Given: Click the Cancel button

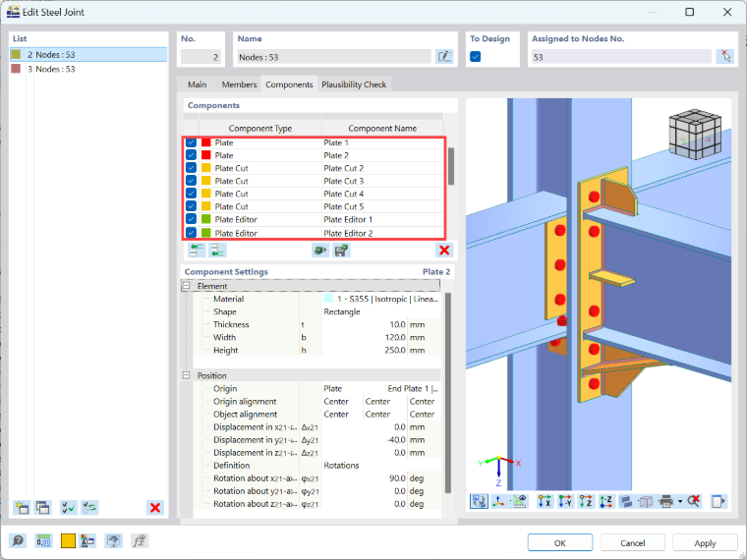Looking at the screenshot, I should [x=632, y=543].
